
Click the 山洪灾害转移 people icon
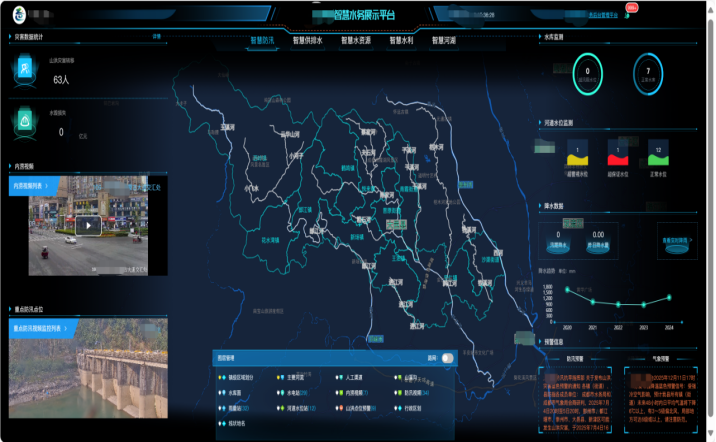pos(25,67)
